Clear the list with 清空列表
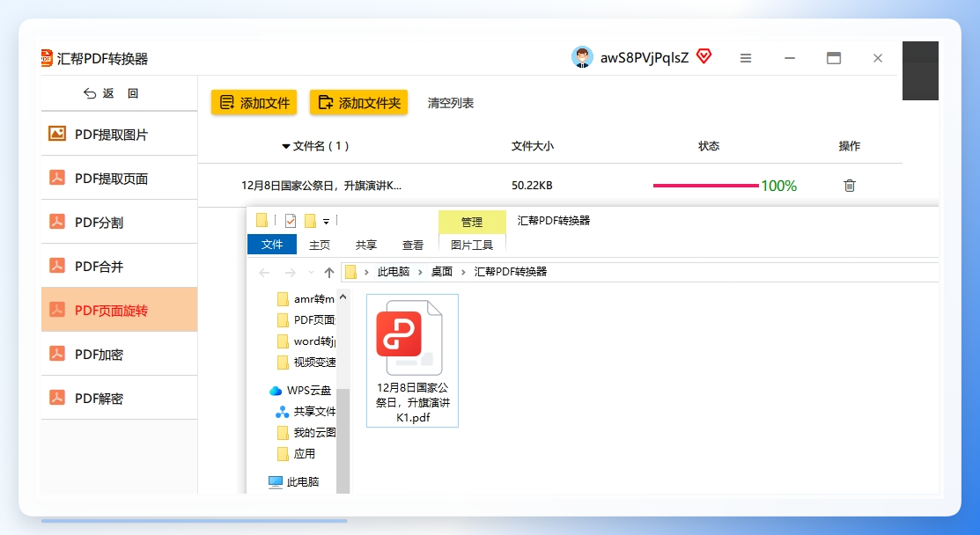The width and height of the screenshot is (980, 535). (451, 103)
